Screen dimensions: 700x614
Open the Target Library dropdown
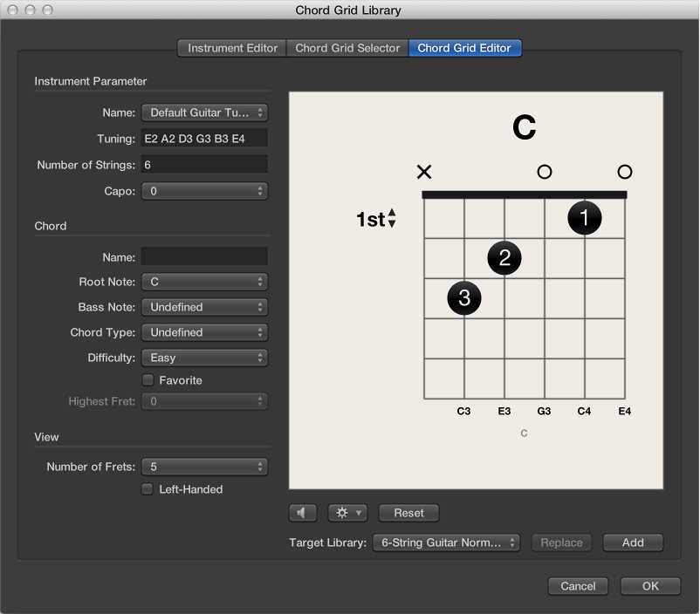click(446, 542)
